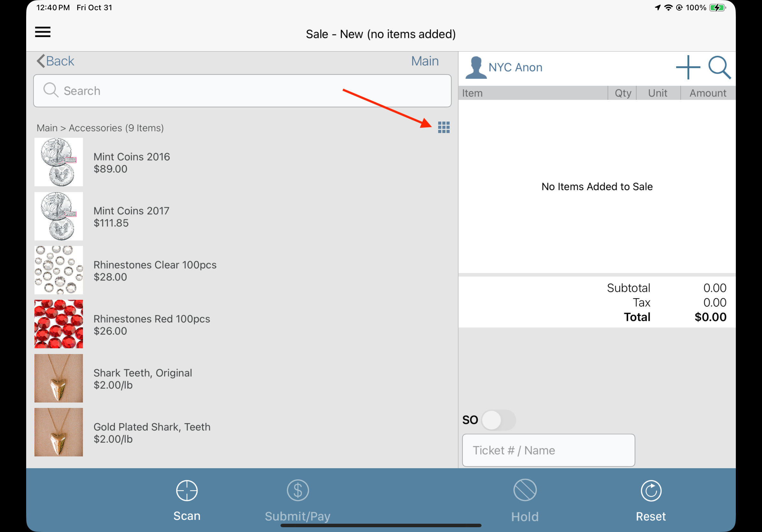
Task: Tap the Rhinestones Red thumbnail
Action: (59, 324)
